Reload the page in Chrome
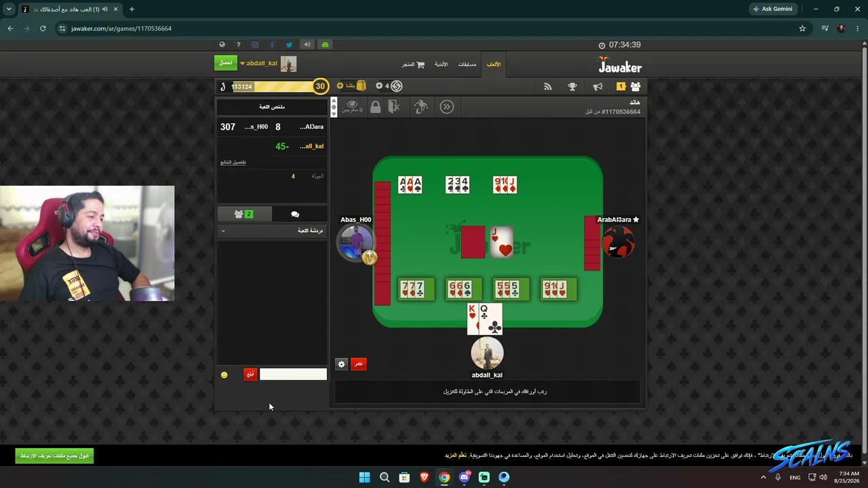The width and height of the screenshot is (868, 488). coord(43,28)
